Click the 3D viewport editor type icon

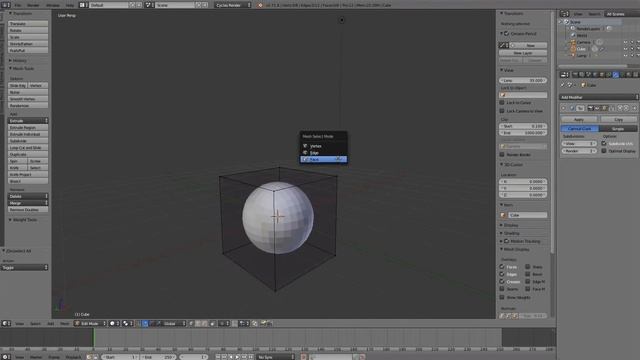(x=6, y=324)
